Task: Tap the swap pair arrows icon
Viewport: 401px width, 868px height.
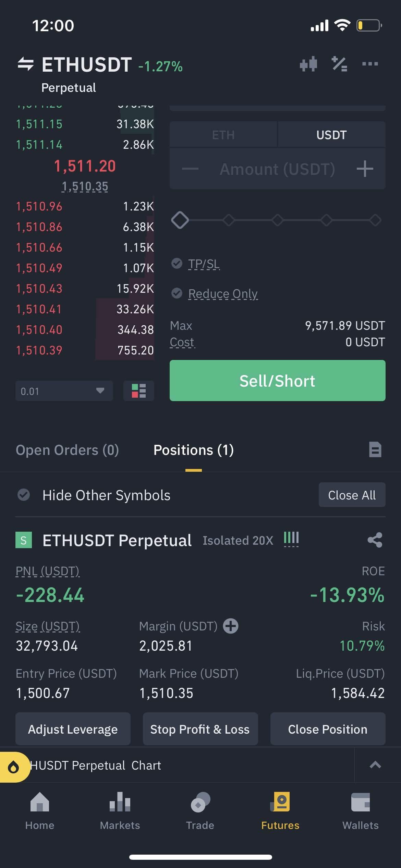Action: [26, 64]
